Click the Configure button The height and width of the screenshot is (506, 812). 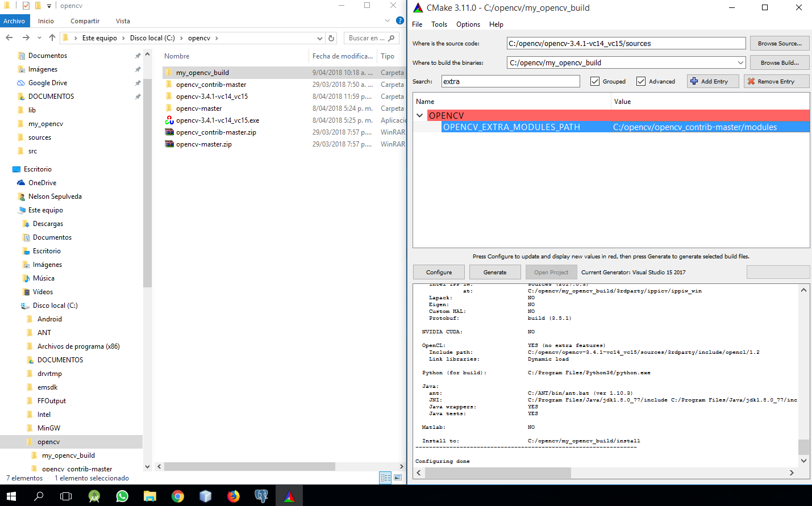(x=439, y=272)
